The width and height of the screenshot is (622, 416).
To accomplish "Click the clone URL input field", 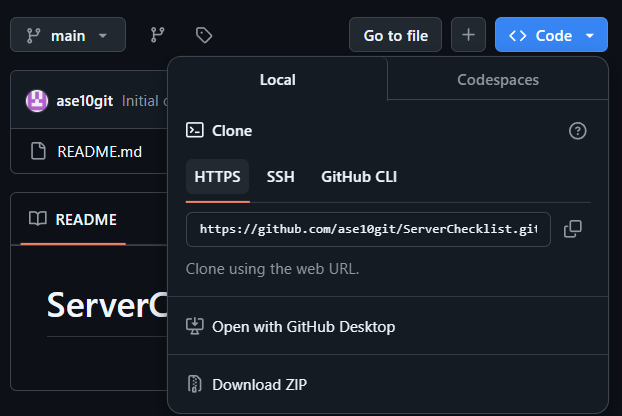I will click(368, 230).
